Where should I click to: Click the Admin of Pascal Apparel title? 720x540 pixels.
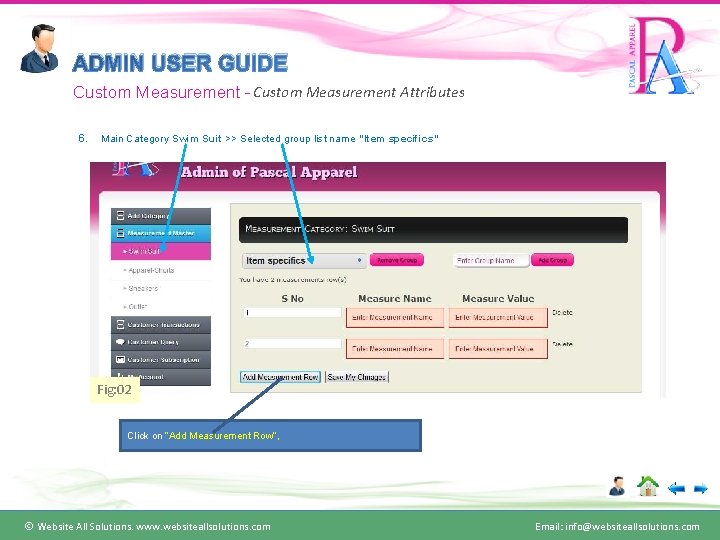coord(269,172)
